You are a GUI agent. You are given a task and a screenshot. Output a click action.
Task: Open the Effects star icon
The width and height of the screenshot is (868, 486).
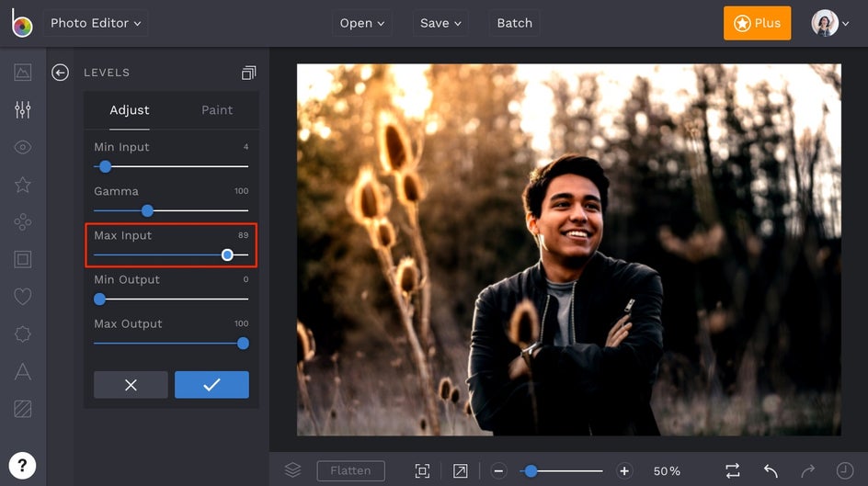coord(23,185)
